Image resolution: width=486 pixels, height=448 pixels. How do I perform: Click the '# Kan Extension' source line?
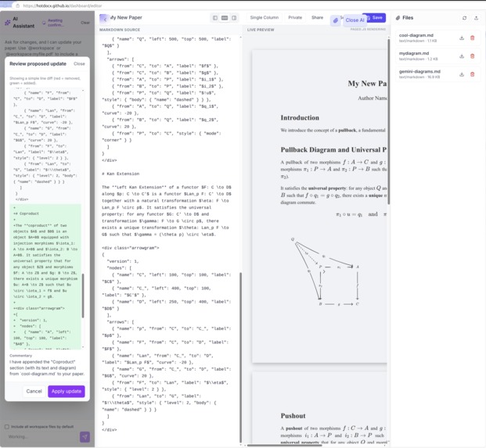click(121, 174)
